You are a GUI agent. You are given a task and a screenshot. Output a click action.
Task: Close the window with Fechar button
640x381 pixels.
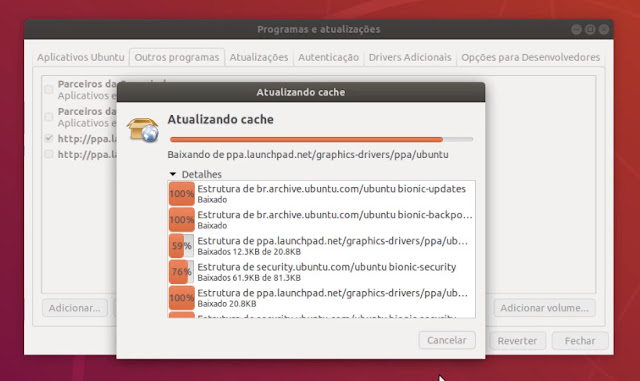point(580,341)
